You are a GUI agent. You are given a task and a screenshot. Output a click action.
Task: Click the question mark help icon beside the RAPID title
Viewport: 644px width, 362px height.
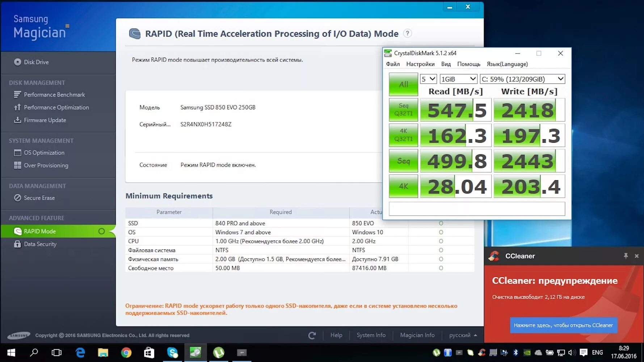(407, 33)
